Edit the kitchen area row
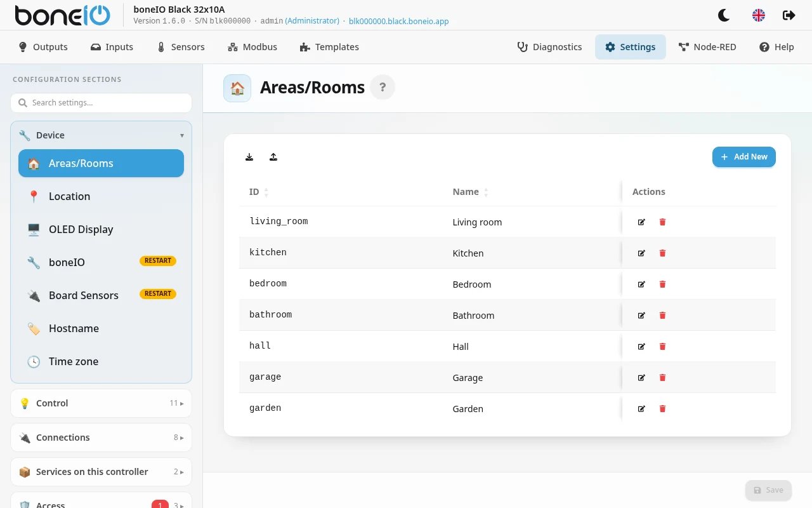The image size is (812, 508). (641, 253)
